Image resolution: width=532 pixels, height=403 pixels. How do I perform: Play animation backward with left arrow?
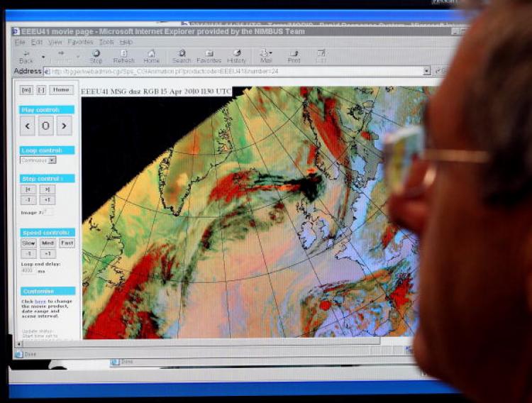tap(28, 126)
